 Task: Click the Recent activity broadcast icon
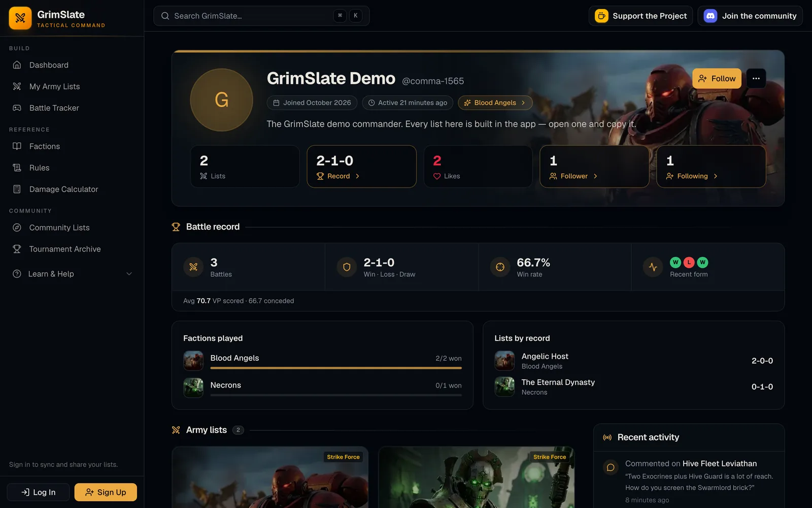pos(607,437)
